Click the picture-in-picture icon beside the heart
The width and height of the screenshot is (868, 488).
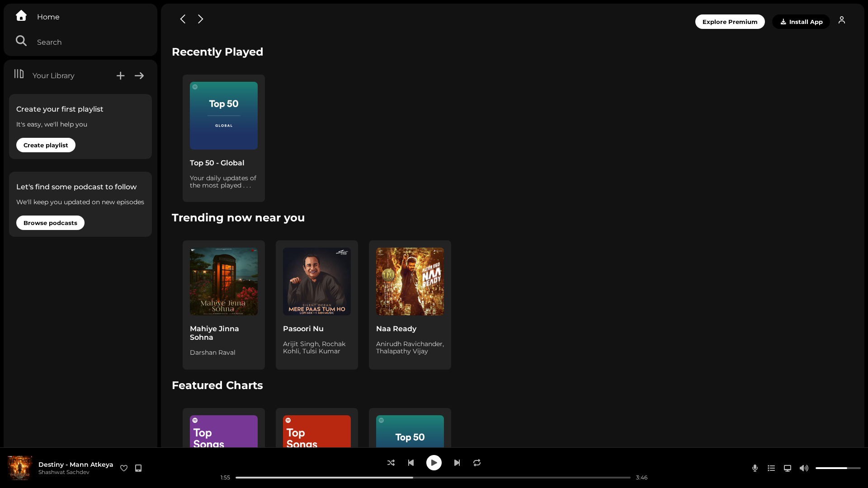[138, 468]
